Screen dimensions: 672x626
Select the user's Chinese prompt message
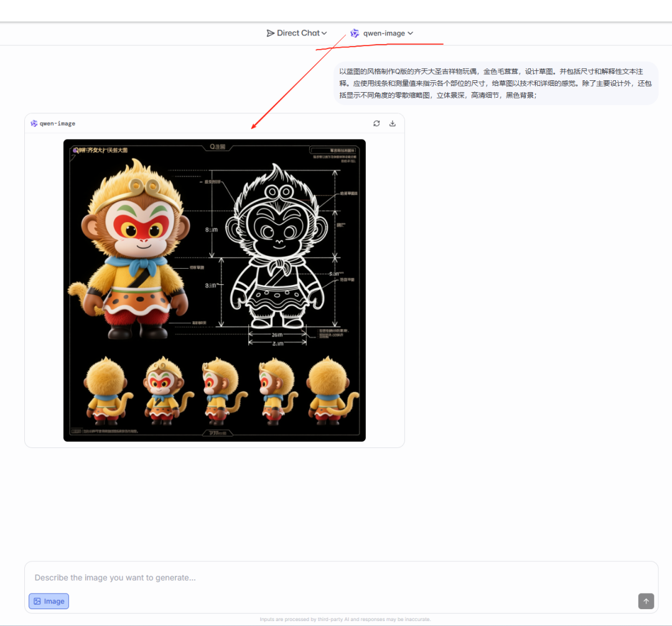[495, 83]
